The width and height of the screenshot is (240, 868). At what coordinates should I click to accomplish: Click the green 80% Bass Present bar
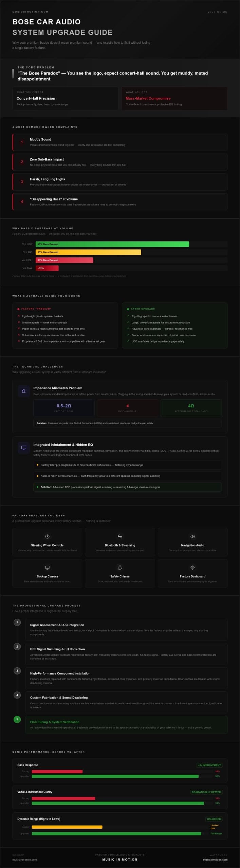point(112,244)
